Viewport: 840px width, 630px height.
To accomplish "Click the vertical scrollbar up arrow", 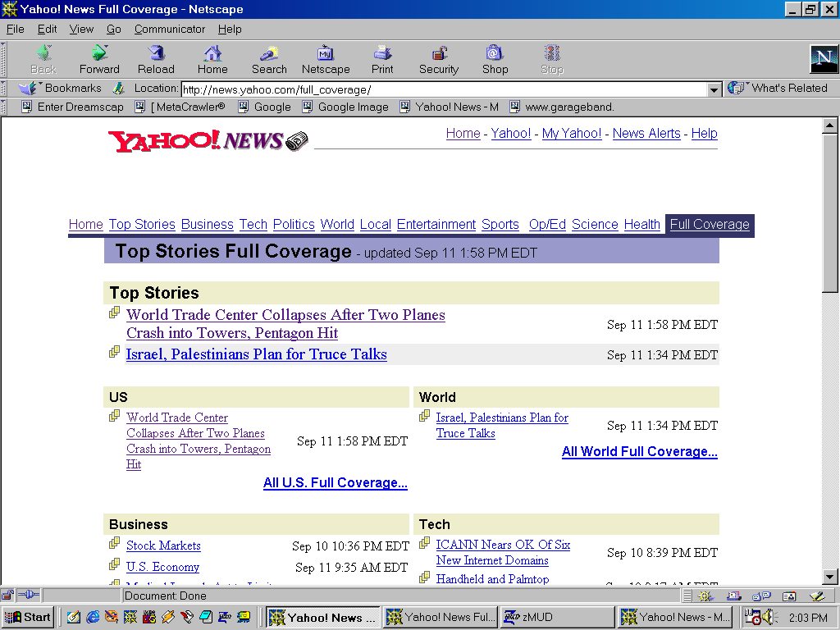I will [x=830, y=126].
